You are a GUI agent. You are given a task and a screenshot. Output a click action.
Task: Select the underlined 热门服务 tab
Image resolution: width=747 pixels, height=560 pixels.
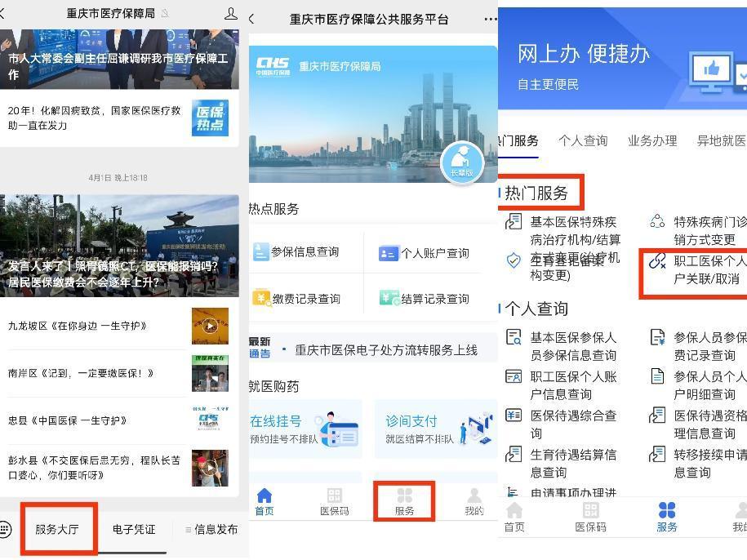point(518,140)
